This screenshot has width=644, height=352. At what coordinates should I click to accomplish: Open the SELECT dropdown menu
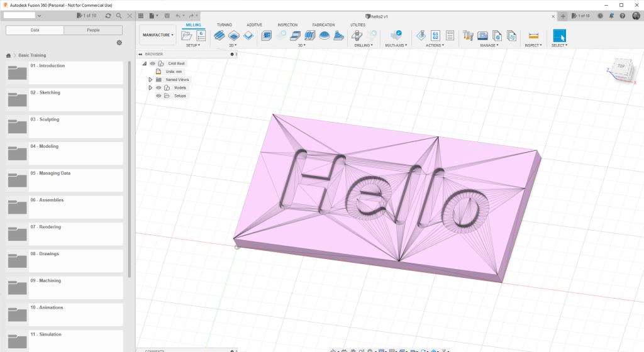[559, 45]
